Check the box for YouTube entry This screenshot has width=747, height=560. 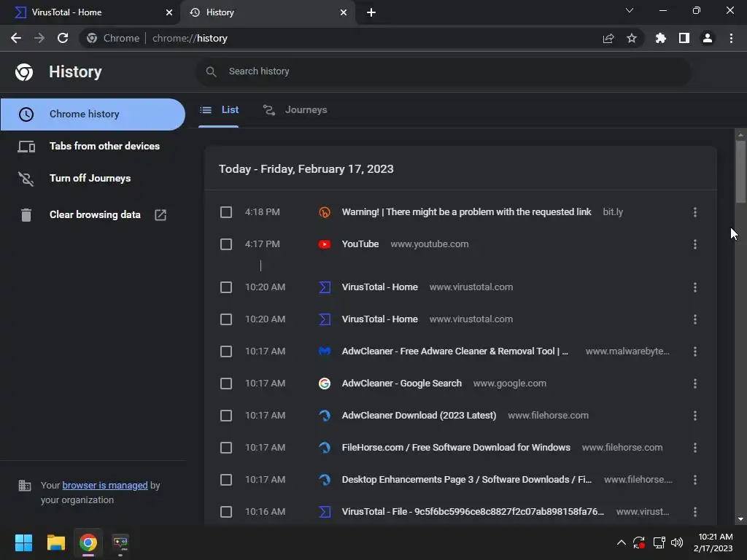coord(226,244)
